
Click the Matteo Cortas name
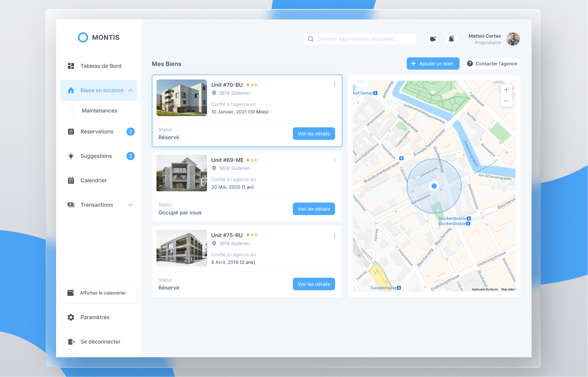[x=485, y=36]
